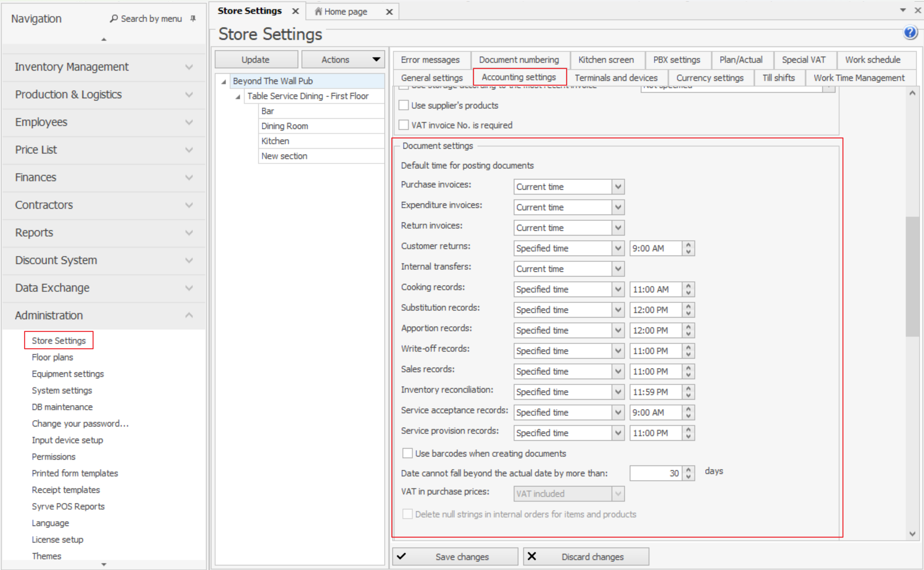Click the Save changes button

coord(455,556)
